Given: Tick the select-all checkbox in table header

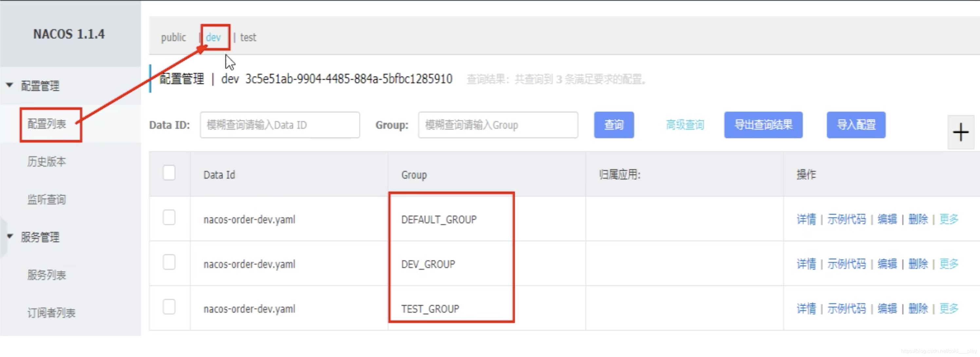Looking at the screenshot, I should tap(169, 173).
